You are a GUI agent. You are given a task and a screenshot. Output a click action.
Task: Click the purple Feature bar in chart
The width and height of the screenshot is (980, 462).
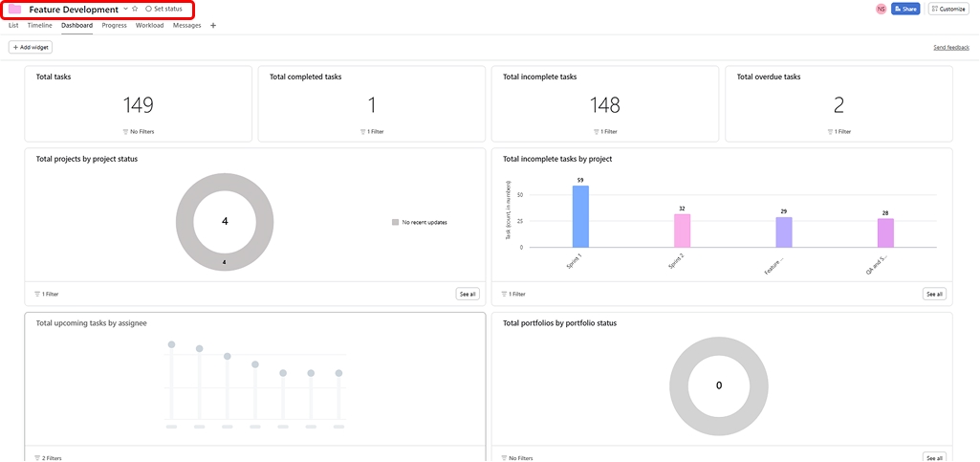[x=784, y=232]
